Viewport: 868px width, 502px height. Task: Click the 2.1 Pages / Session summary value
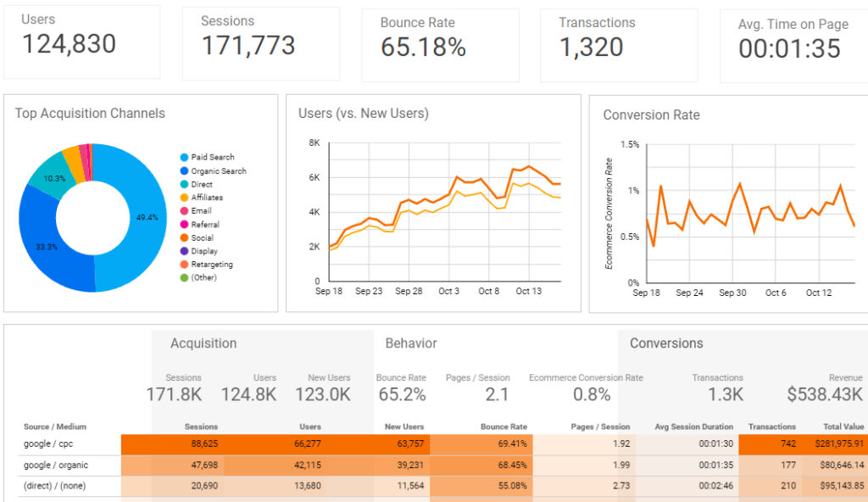click(x=497, y=395)
